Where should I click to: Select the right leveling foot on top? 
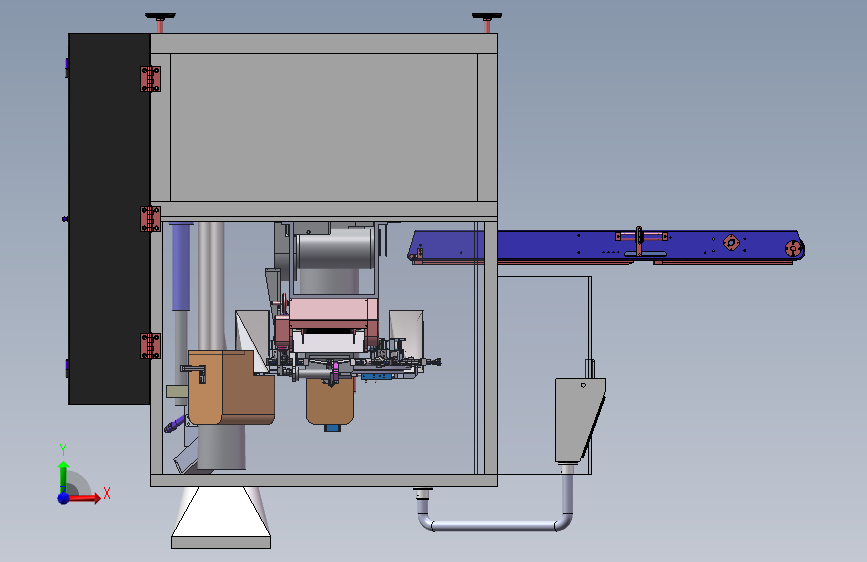tap(487, 21)
